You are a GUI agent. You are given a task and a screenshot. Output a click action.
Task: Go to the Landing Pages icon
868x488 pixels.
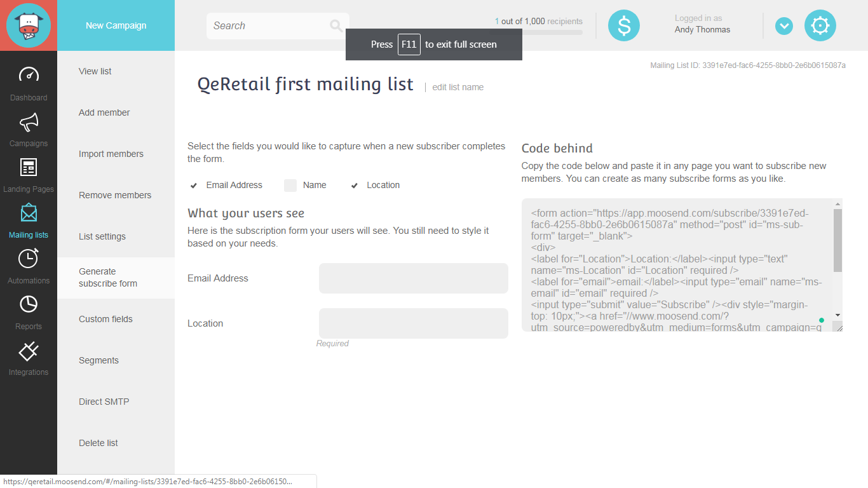pyautogui.click(x=29, y=167)
